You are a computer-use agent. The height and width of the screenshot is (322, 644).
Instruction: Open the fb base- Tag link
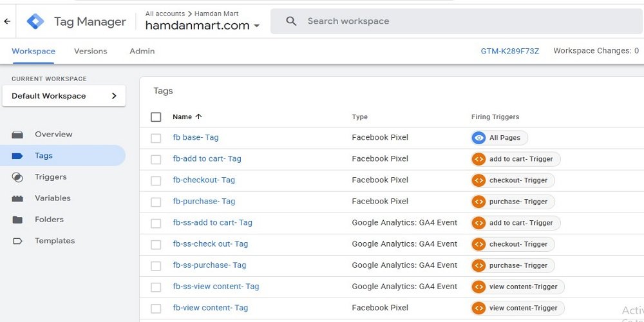point(196,138)
